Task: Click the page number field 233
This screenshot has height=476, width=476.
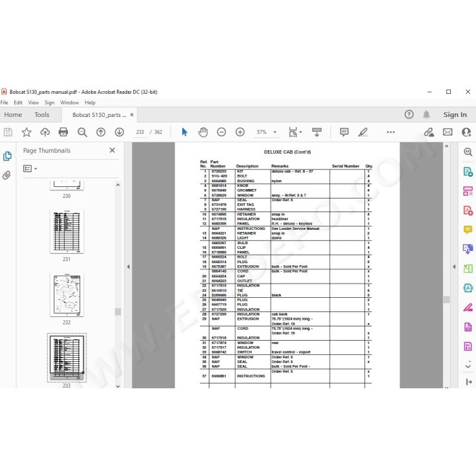Action: 140,132
